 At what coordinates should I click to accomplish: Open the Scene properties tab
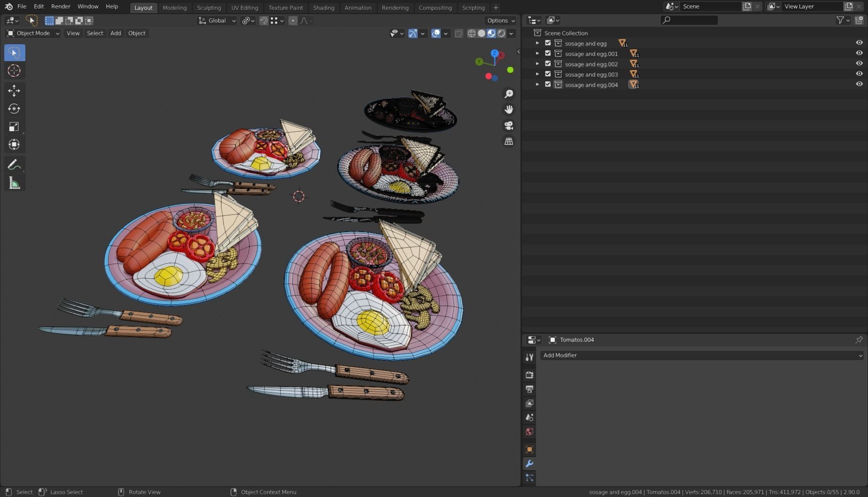(x=529, y=418)
